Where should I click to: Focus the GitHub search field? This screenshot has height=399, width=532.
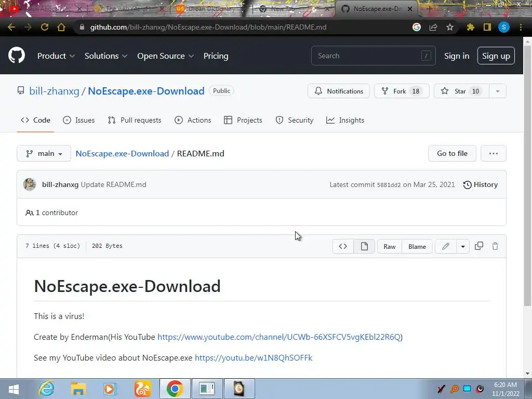pos(373,56)
